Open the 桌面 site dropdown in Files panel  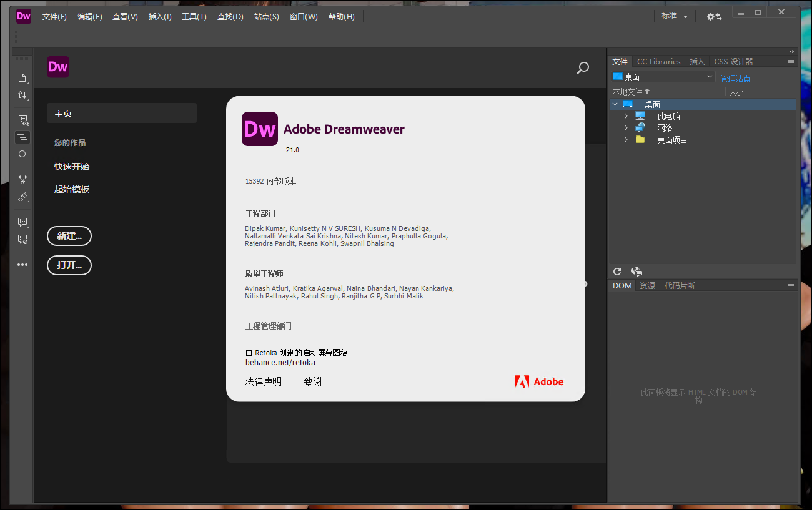point(663,77)
